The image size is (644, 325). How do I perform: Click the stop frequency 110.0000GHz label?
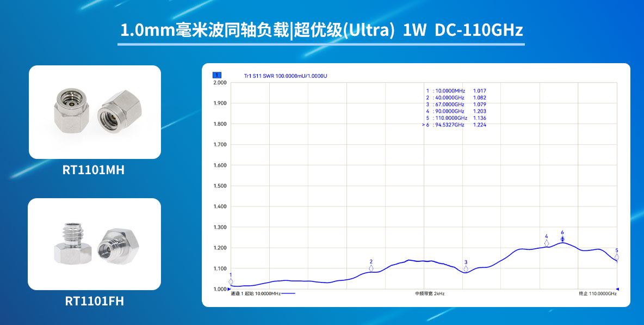pos(597,294)
